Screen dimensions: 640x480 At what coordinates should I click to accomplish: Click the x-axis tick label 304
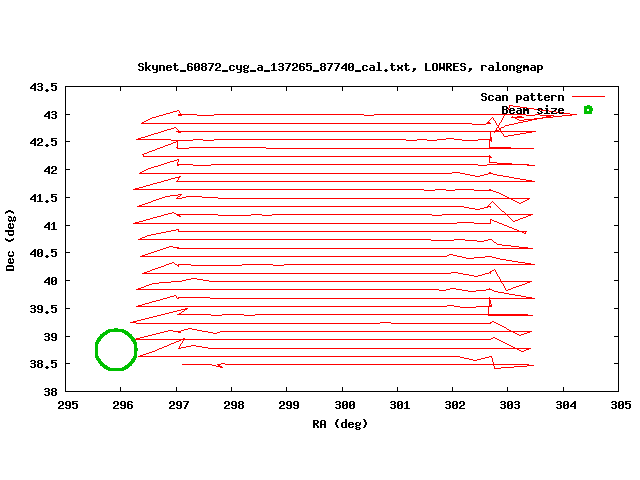coord(566,405)
